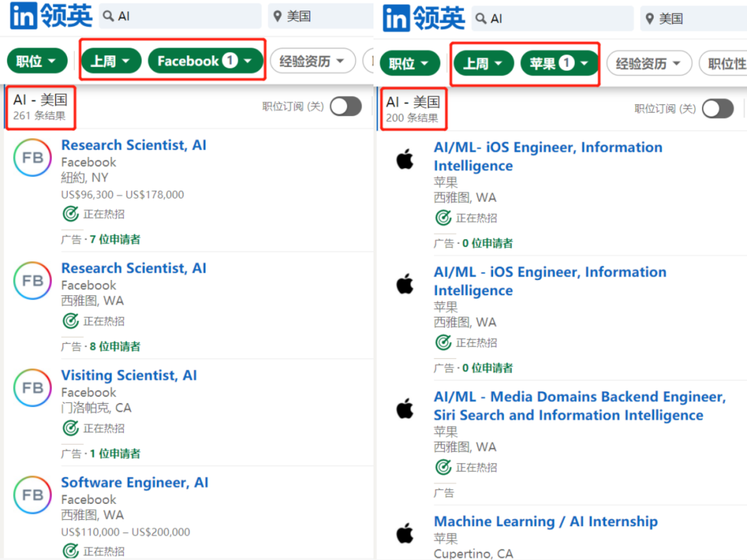Open 职位 dropdown in left panel
The height and width of the screenshot is (560, 747).
click(37, 61)
